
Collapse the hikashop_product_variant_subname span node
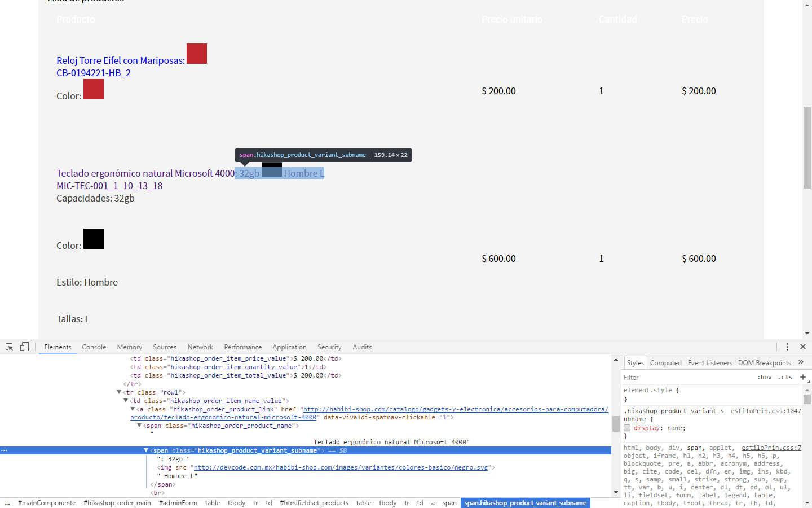coord(146,450)
